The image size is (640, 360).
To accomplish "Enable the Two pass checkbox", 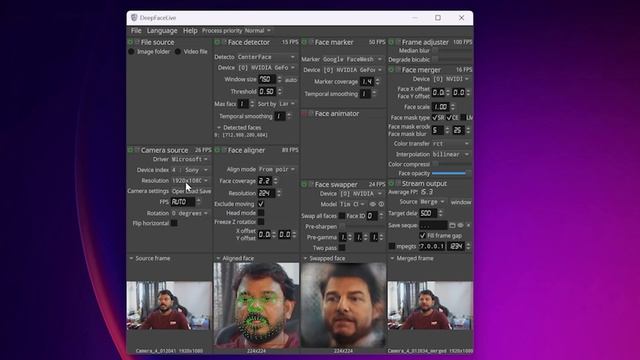I will (342, 248).
